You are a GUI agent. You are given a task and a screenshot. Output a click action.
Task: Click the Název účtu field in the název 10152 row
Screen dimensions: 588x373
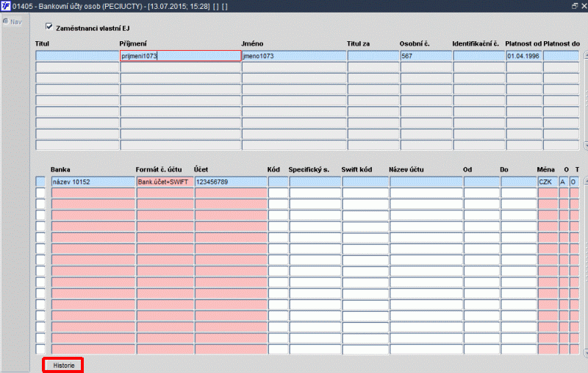[x=426, y=182]
